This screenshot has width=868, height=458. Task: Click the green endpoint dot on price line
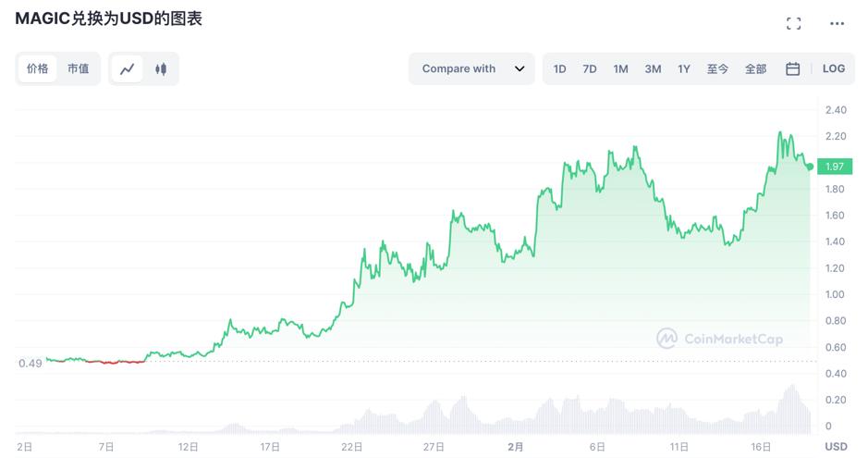[x=810, y=167]
